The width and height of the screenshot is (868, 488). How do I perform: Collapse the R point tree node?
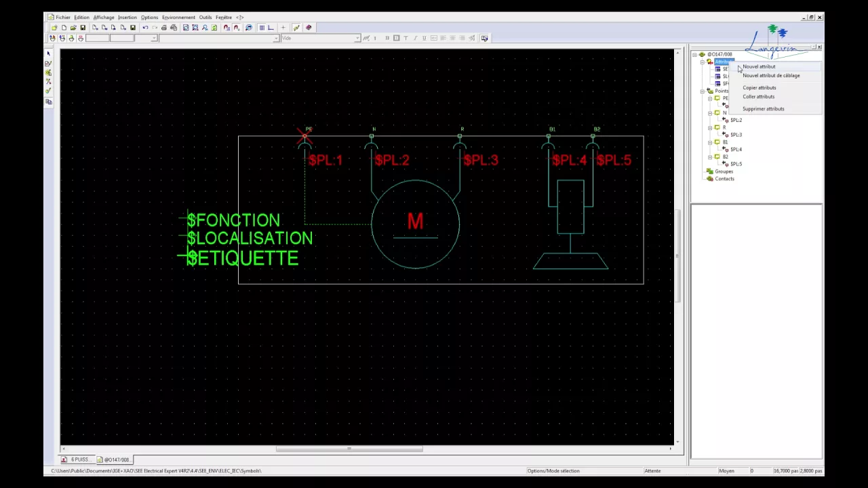tap(710, 127)
